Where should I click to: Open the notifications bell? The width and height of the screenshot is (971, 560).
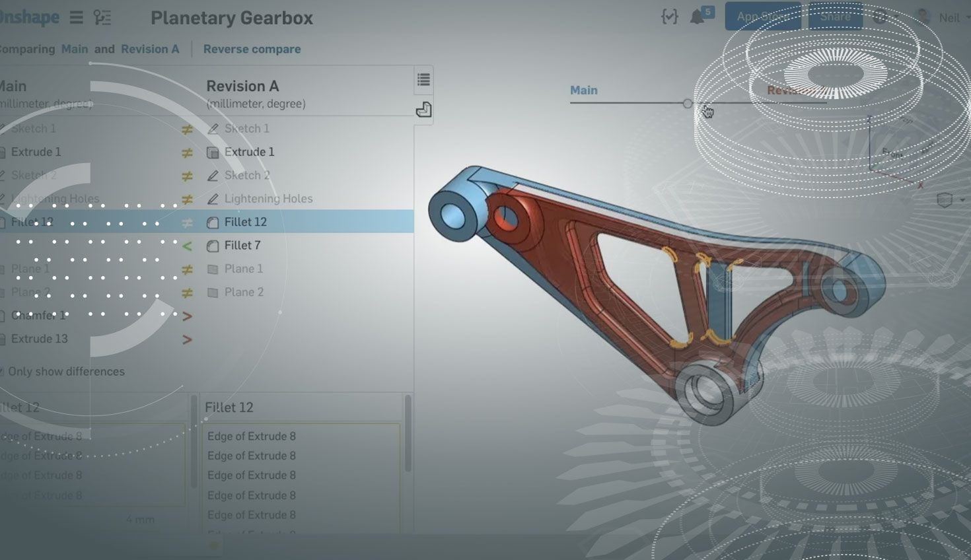point(697,17)
